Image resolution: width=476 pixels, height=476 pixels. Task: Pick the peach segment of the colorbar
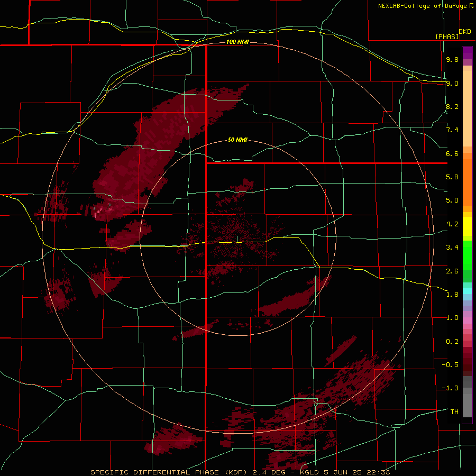click(467, 106)
